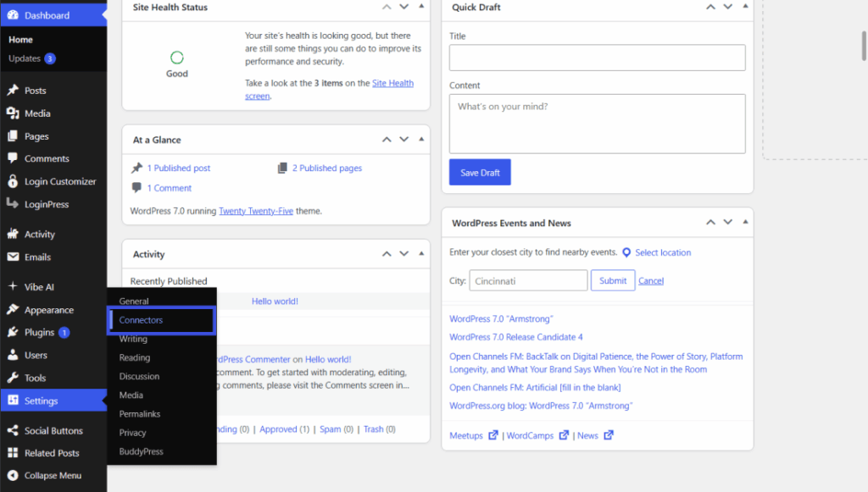Viewport: 868px width, 492px height.
Task: Click the location pin icon near Select location
Action: pyautogui.click(x=626, y=252)
